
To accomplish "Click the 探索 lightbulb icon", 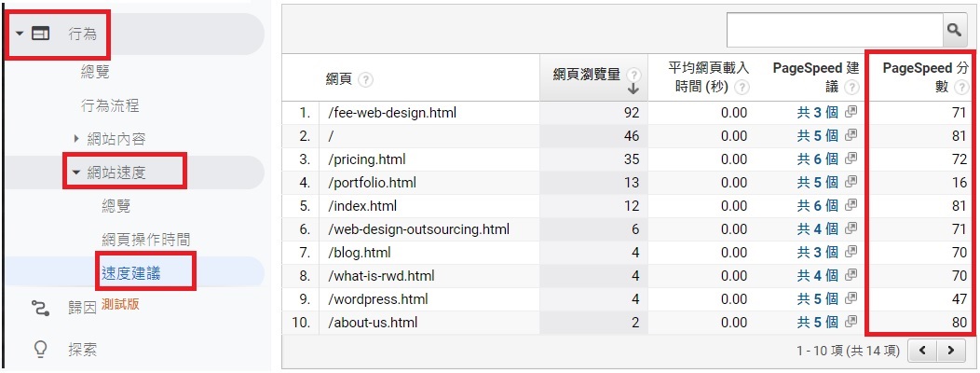I will point(39,350).
